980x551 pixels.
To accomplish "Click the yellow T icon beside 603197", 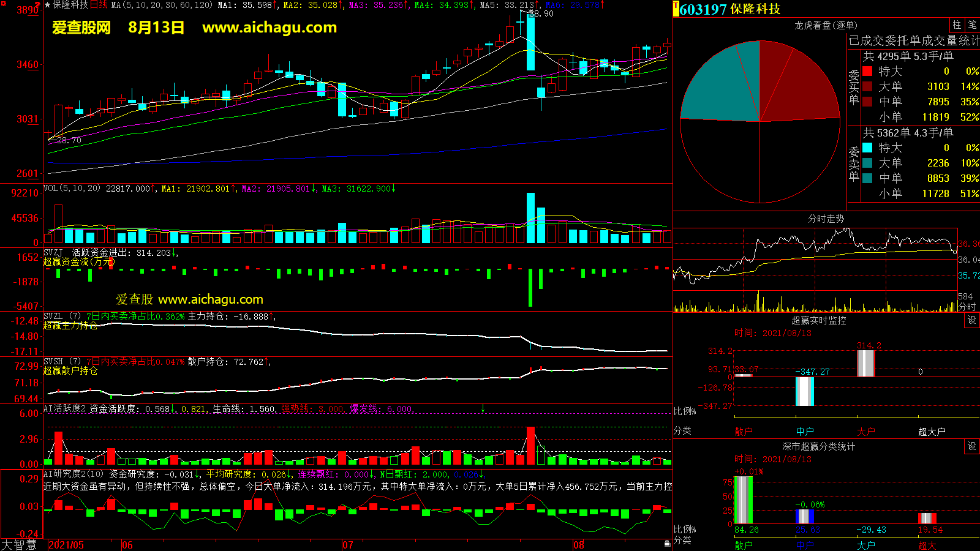I will coord(676,9).
